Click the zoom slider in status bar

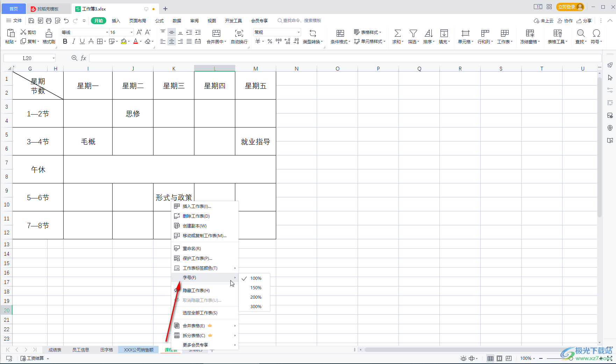click(572, 358)
